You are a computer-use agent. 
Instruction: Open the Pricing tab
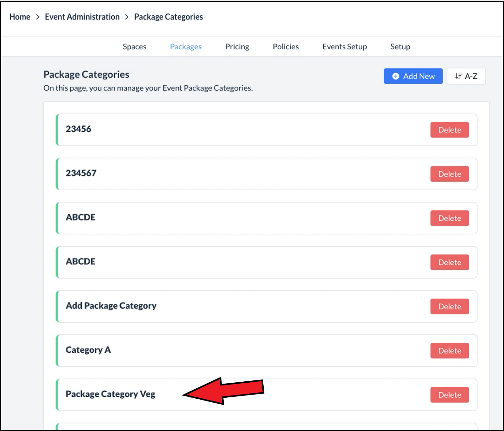click(237, 47)
